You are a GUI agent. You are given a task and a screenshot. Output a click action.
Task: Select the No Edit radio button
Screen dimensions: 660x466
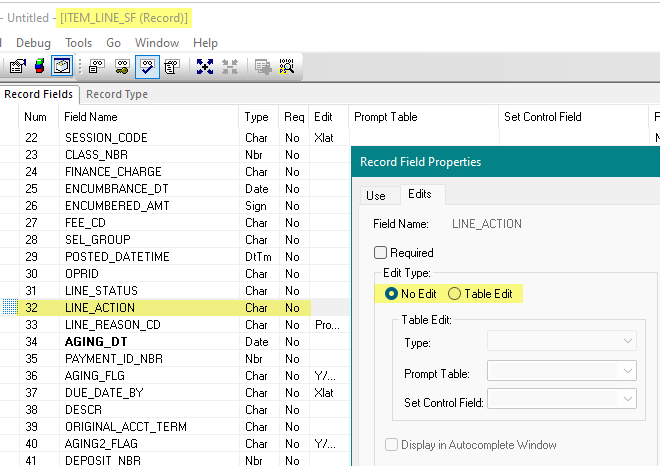point(391,294)
